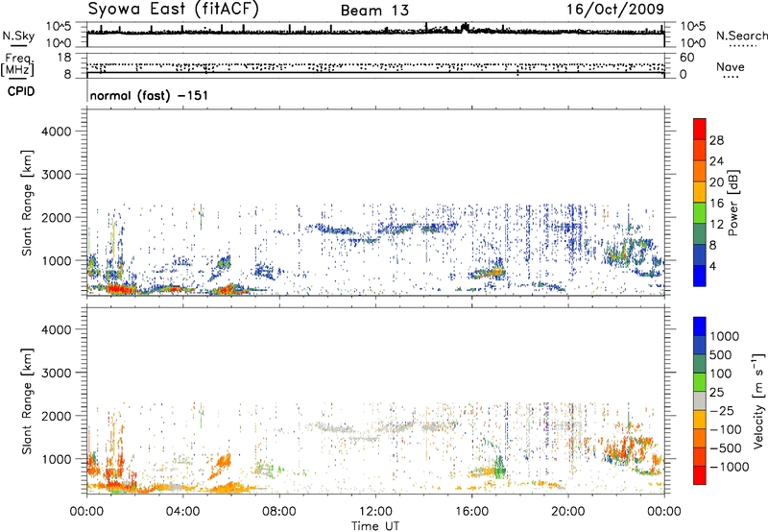Click the date '16/Oct/2009'
The image size is (768, 532).
tap(615, 10)
